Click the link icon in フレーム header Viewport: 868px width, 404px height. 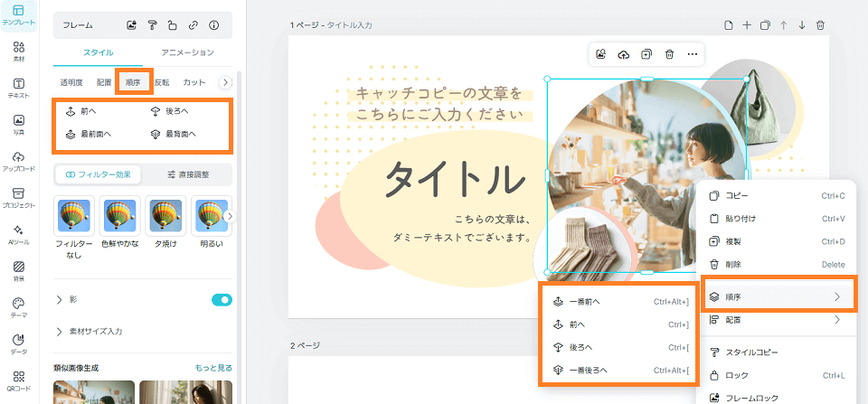tap(193, 25)
